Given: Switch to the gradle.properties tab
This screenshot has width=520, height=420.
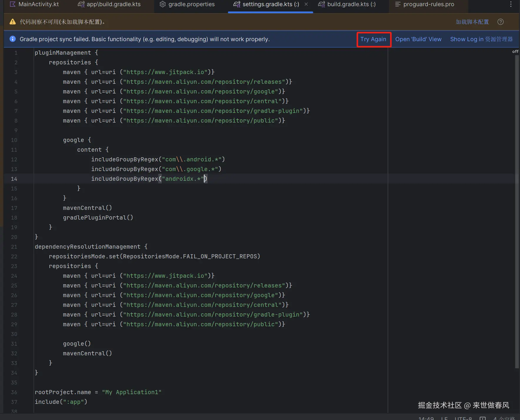Looking at the screenshot, I should (x=187, y=4).
